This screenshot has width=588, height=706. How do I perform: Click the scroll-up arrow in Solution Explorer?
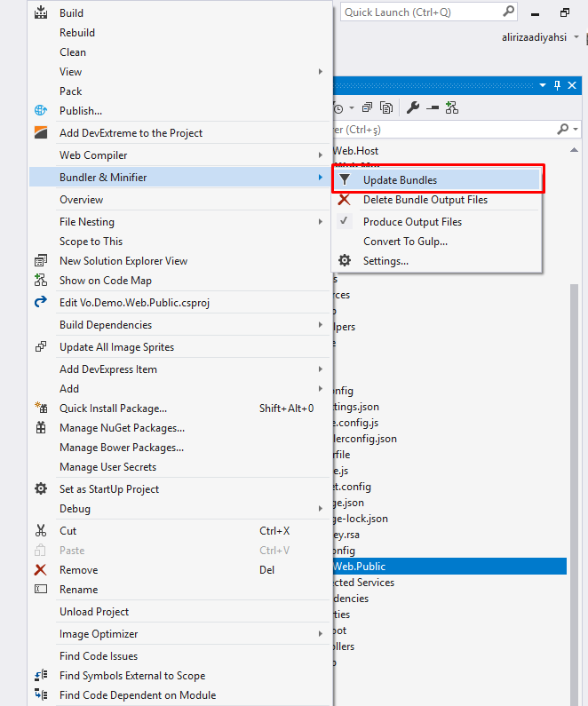click(574, 150)
